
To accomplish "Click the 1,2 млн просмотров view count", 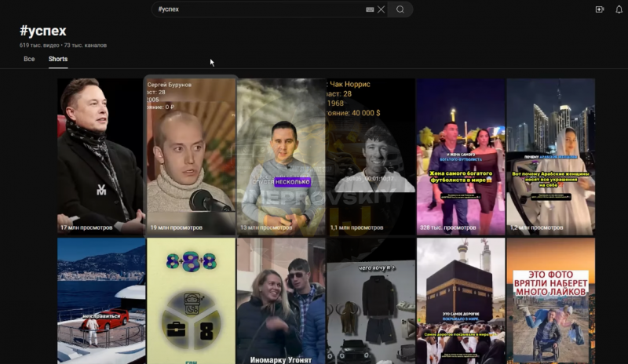I will click(537, 227).
